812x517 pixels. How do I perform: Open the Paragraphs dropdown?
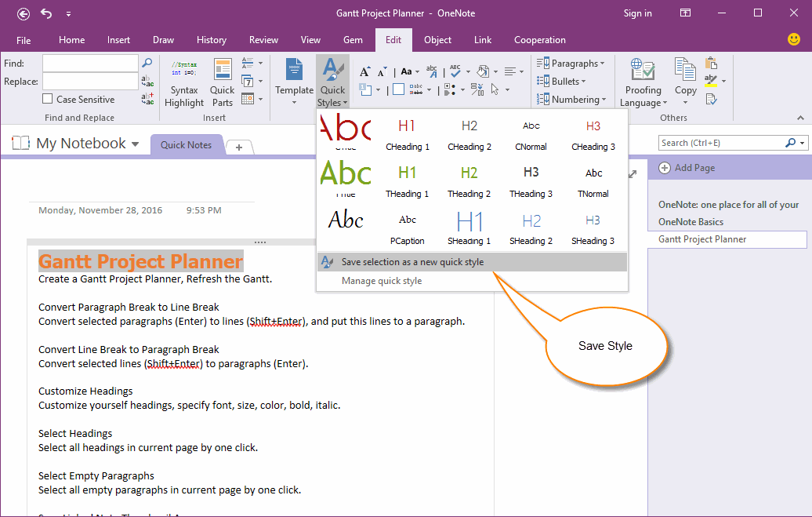click(570, 64)
